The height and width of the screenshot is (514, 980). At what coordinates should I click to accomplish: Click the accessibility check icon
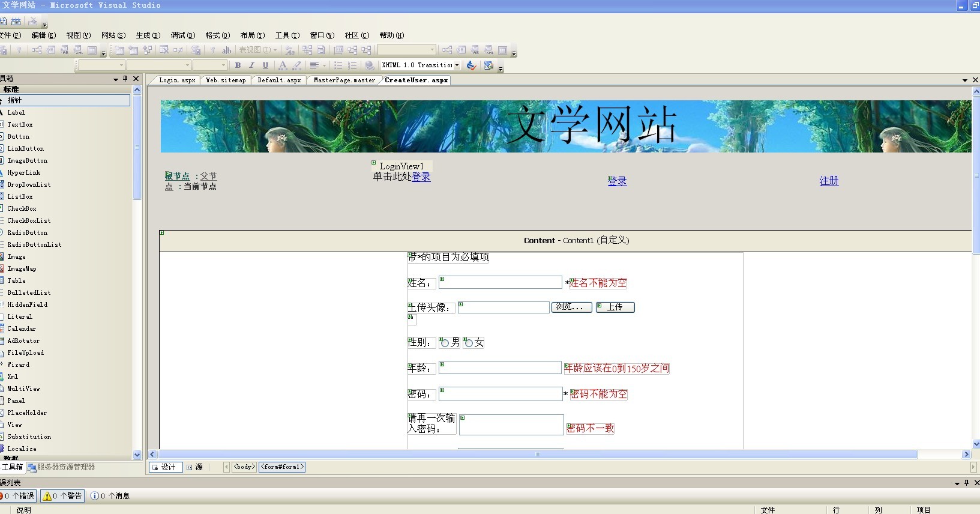[x=471, y=65]
